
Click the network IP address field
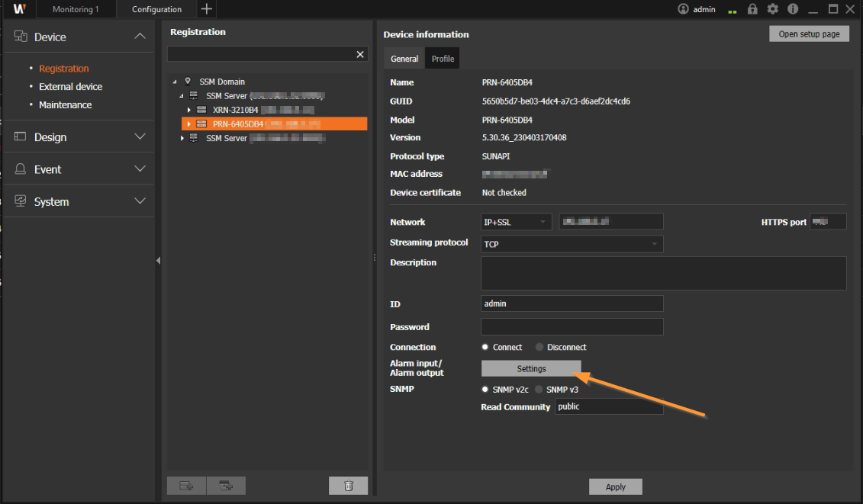click(611, 222)
